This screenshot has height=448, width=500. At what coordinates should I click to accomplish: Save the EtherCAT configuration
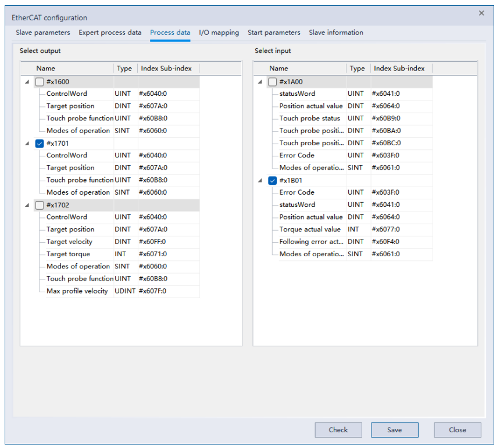pyautogui.click(x=394, y=430)
